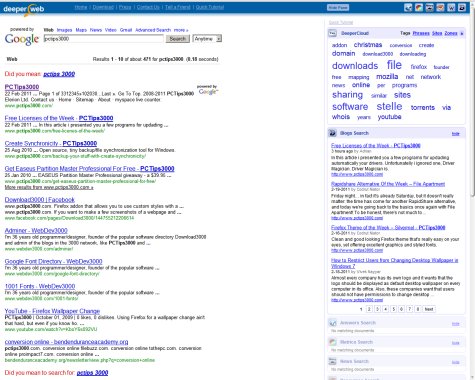Viewport: 475px width, 380px height.
Task: Focus the search box containing pctips3000
Action: pyautogui.click(x=103, y=39)
